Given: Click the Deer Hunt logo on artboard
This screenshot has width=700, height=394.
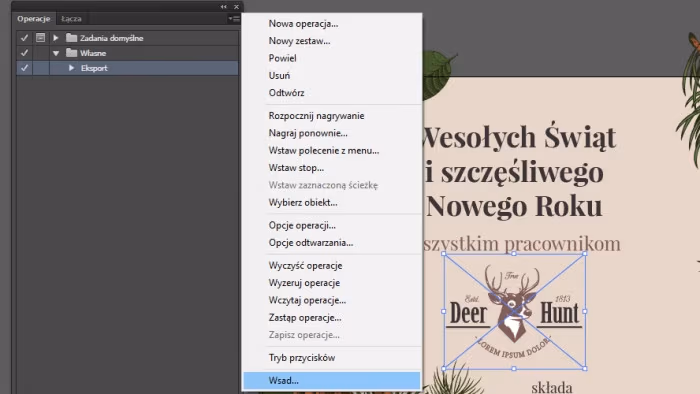Looking at the screenshot, I should point(514,311).
